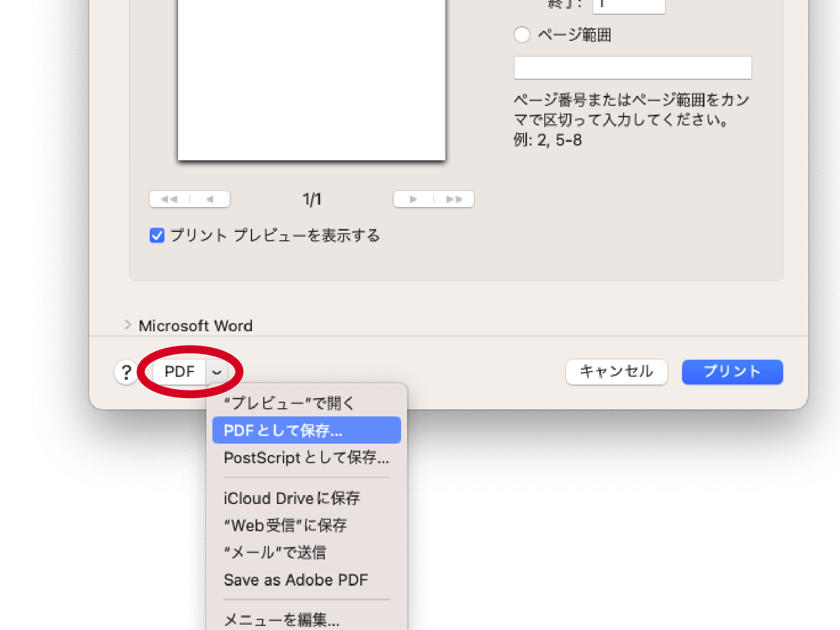Select the ページ範囲 radio button

click(x=522, y=34)
